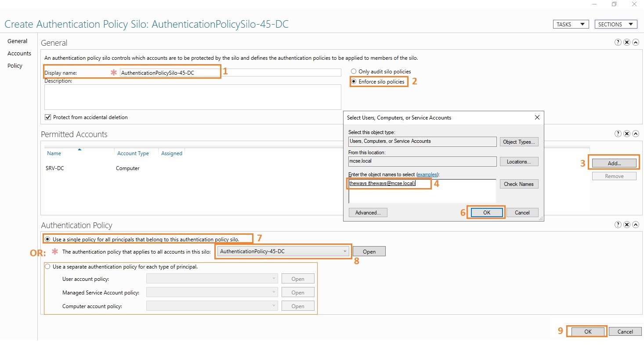
Task: Choose separate authentication policy for each principal type
Action: [x=47, y=266]
